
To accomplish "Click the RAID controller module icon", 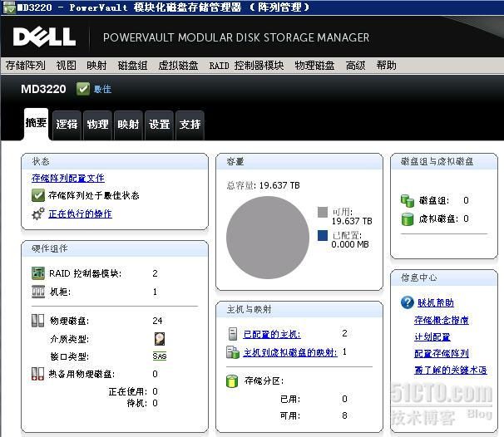I will [38, 273].
